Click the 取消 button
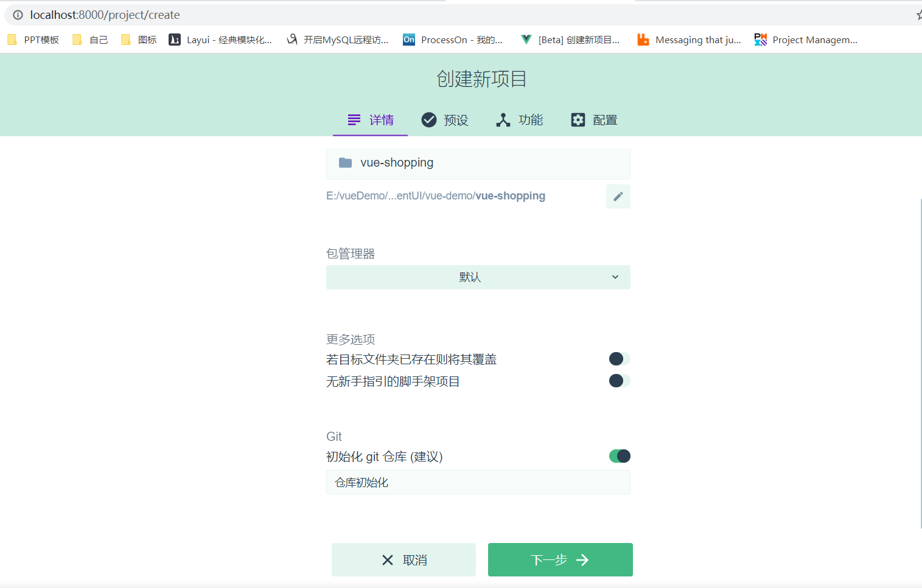The width and height of the screenshot is (922, 588). pyautogui.click(x=403, y=559)
